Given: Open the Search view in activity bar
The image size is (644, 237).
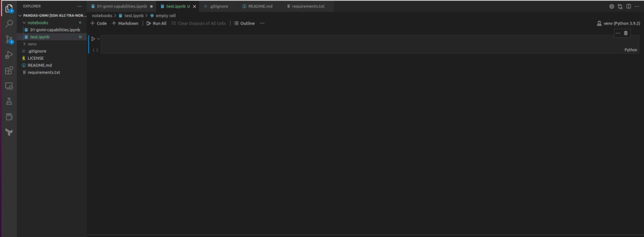Looking at the screenshot, I should point(9,24).
